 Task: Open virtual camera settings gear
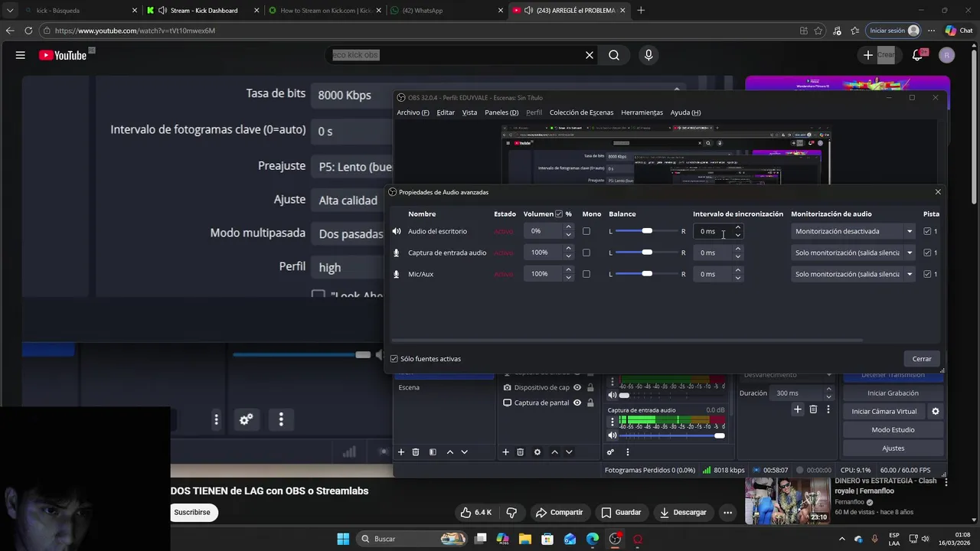(935, 411)
